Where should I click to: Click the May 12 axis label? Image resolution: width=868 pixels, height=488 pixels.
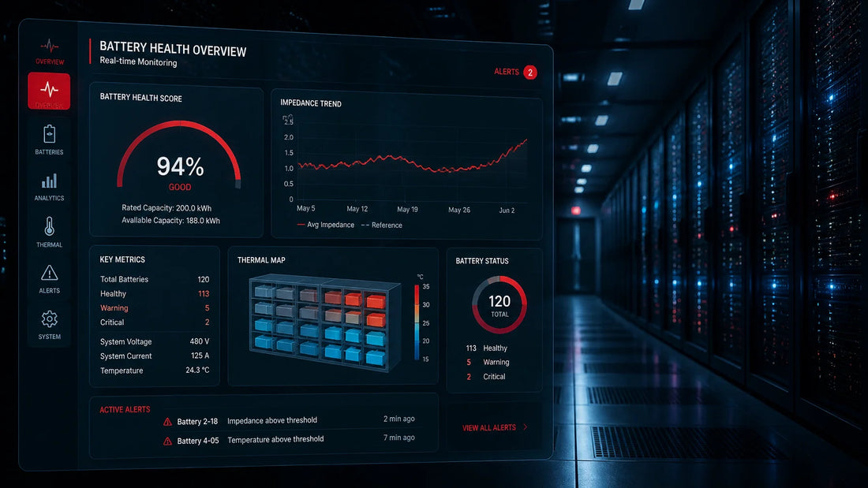tap(357, 209)
